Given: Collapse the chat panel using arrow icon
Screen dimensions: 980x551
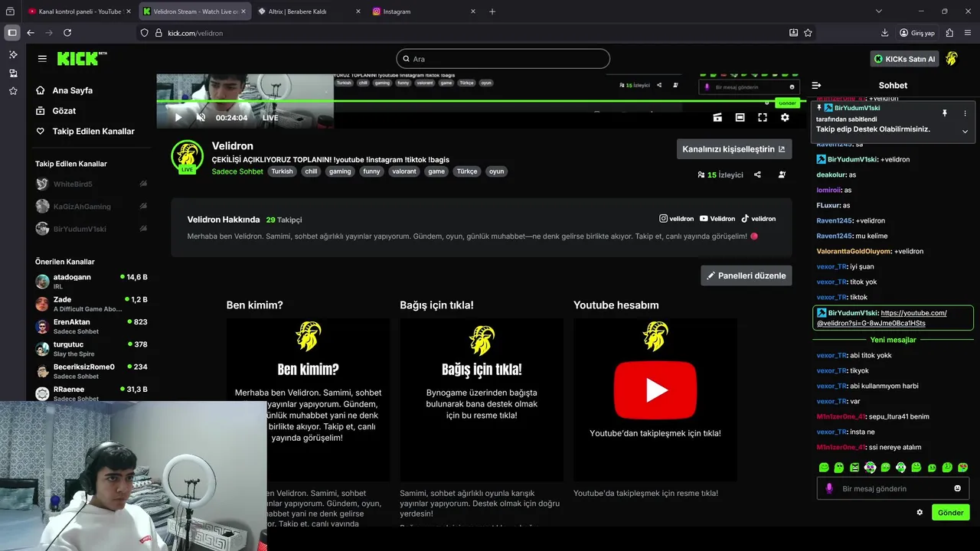Looking at the screenshot, I should (x=816, y=86).
